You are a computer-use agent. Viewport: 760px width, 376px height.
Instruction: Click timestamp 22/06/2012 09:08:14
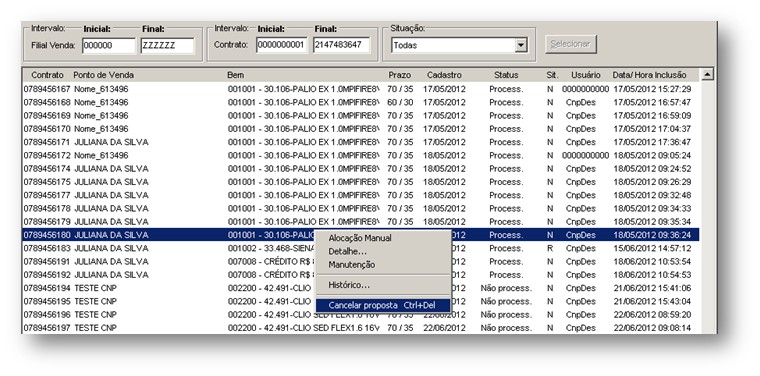tap(652, 328)
